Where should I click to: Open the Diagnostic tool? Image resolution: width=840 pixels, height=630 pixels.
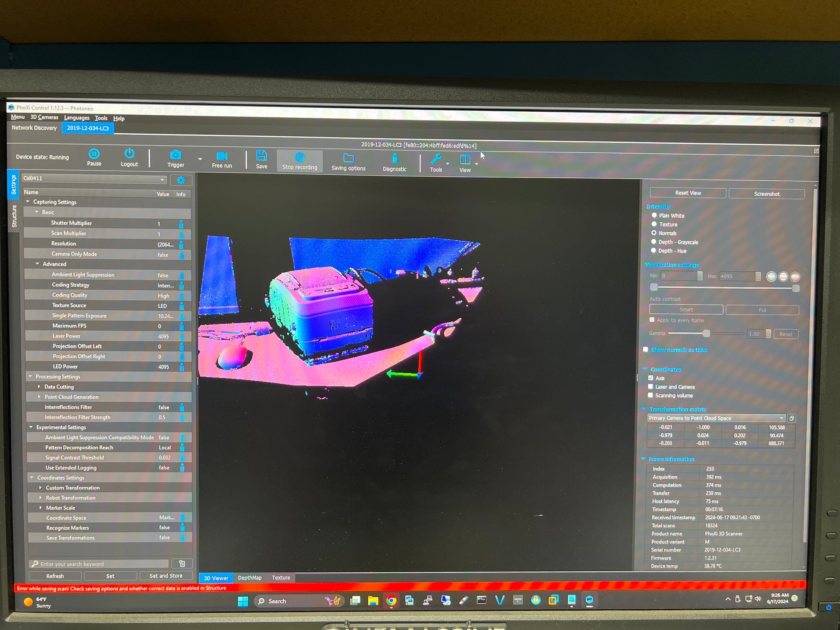coord(395,159)
